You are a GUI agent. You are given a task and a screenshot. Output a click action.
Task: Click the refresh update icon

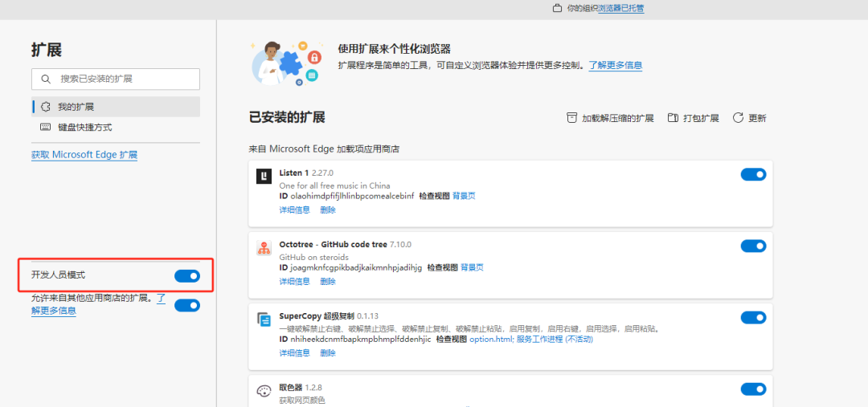pyautogui.click(x=738, y=118)
